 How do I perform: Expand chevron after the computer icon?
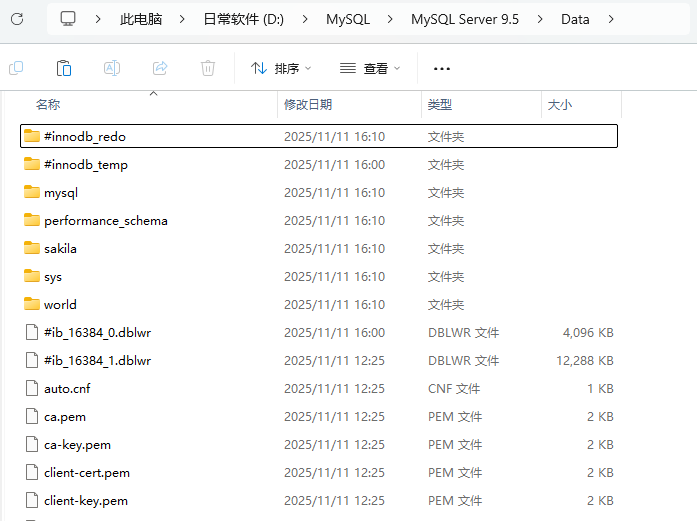click(98, 19)
